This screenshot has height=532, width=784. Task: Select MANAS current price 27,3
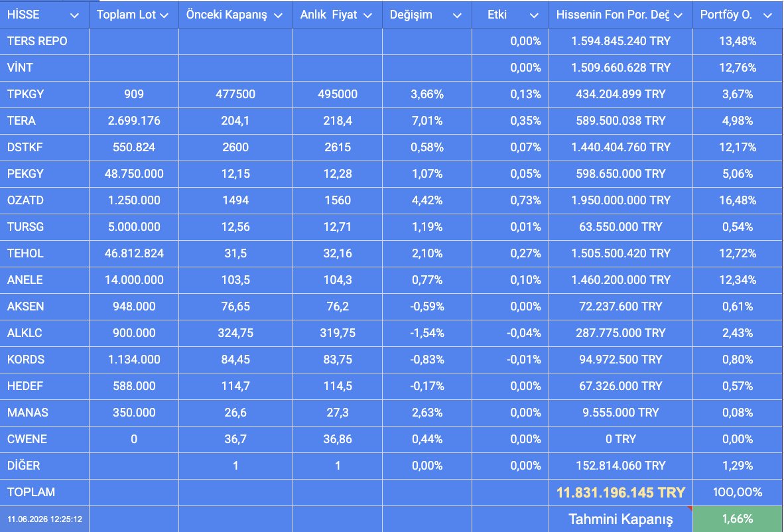point(338,412)
